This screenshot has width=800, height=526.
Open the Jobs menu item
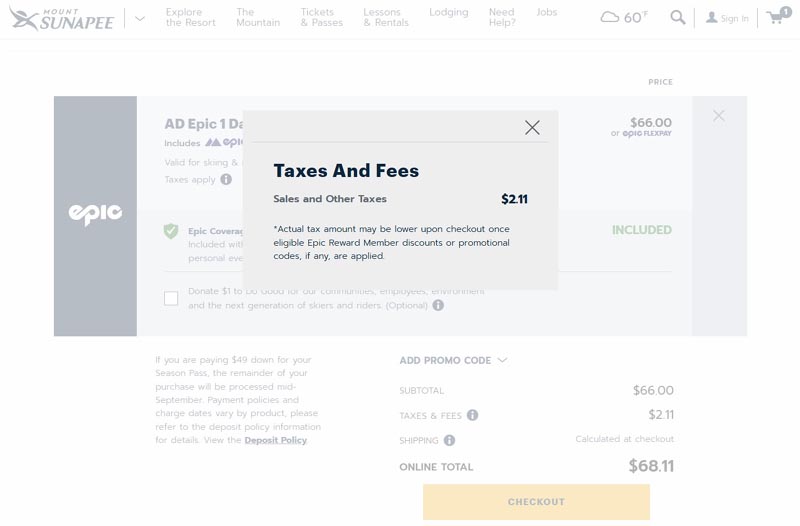point(547,12)
